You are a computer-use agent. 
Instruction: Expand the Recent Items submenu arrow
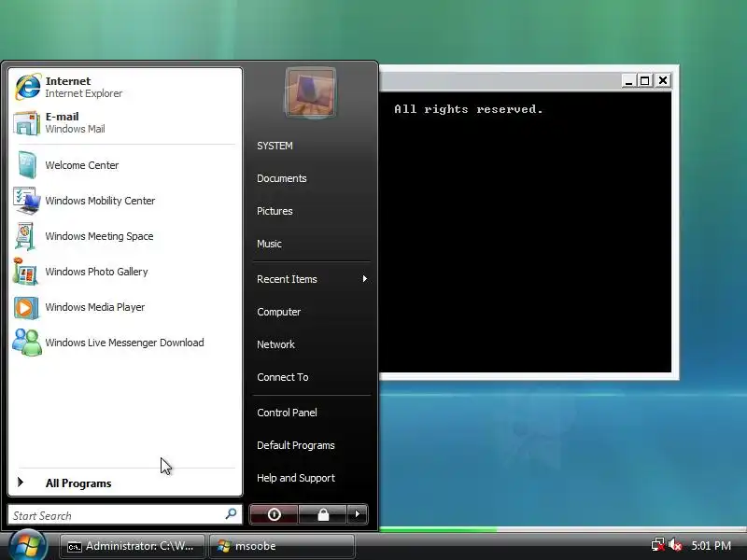coord(364,278)
